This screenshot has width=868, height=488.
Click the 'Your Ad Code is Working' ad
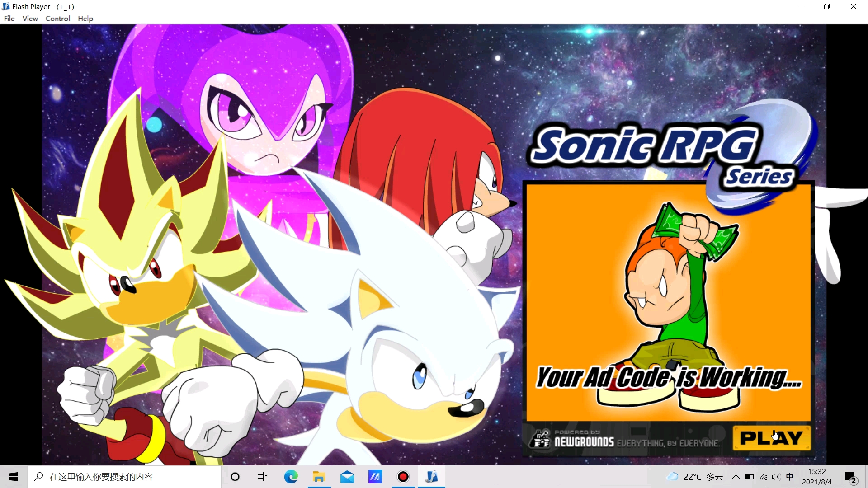(x=669, y=302)
